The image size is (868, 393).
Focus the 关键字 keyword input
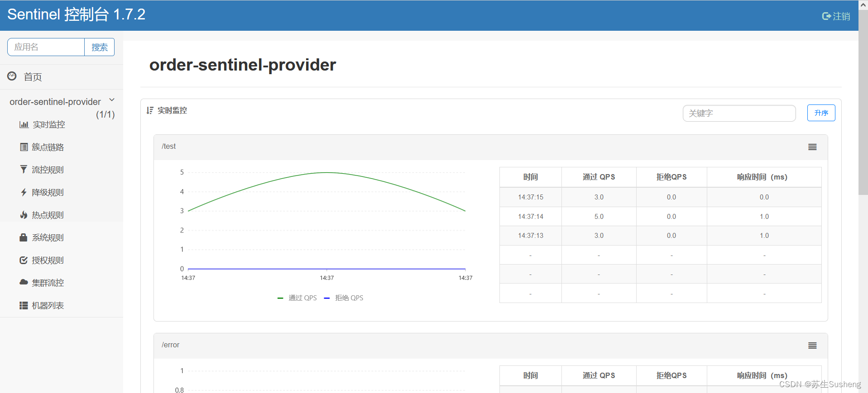click(x=739, y=113)
